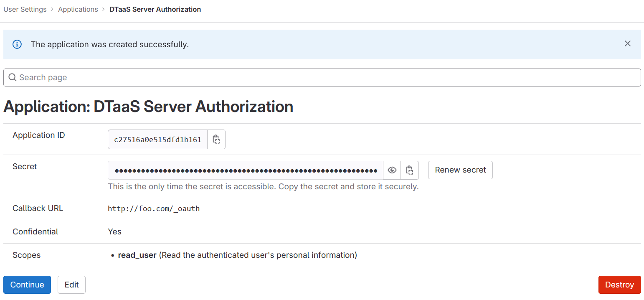Click the information icon in the success banner
Viewport: 644px width, 300px height.
17,44
